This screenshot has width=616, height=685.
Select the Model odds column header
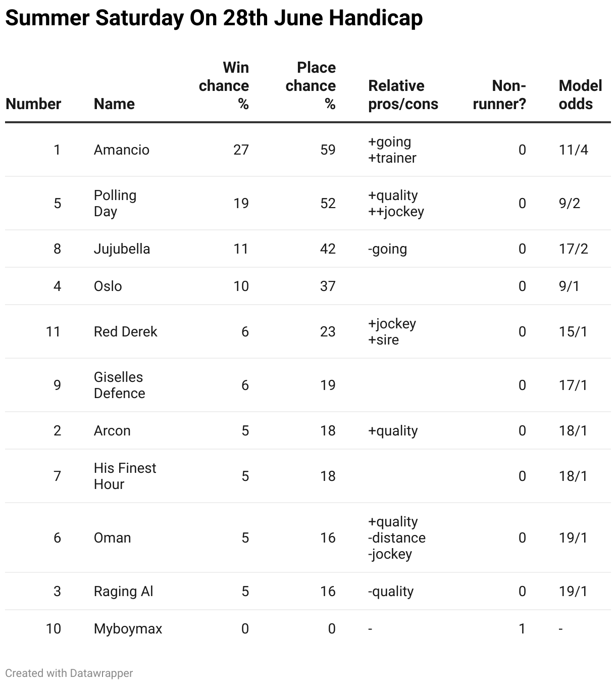(x=580, y=95)
